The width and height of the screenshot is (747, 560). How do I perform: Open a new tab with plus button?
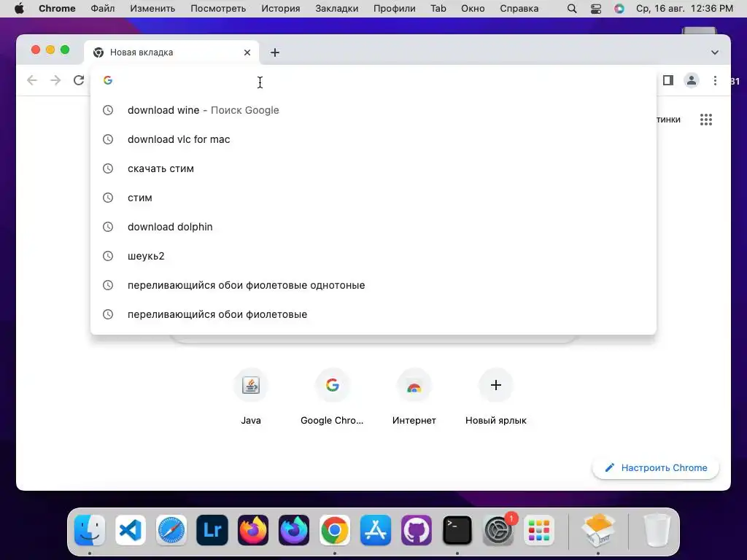click(x=275, y=52)
